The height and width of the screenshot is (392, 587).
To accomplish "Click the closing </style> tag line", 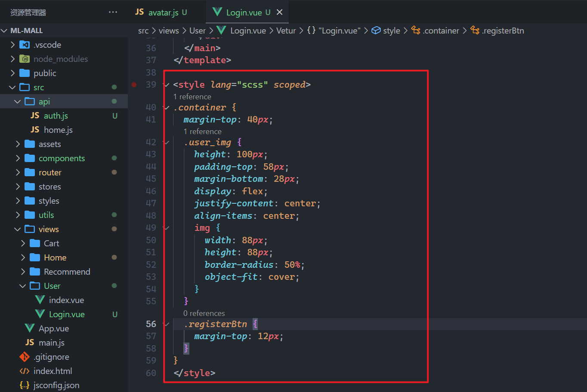I will coord(195,373).
